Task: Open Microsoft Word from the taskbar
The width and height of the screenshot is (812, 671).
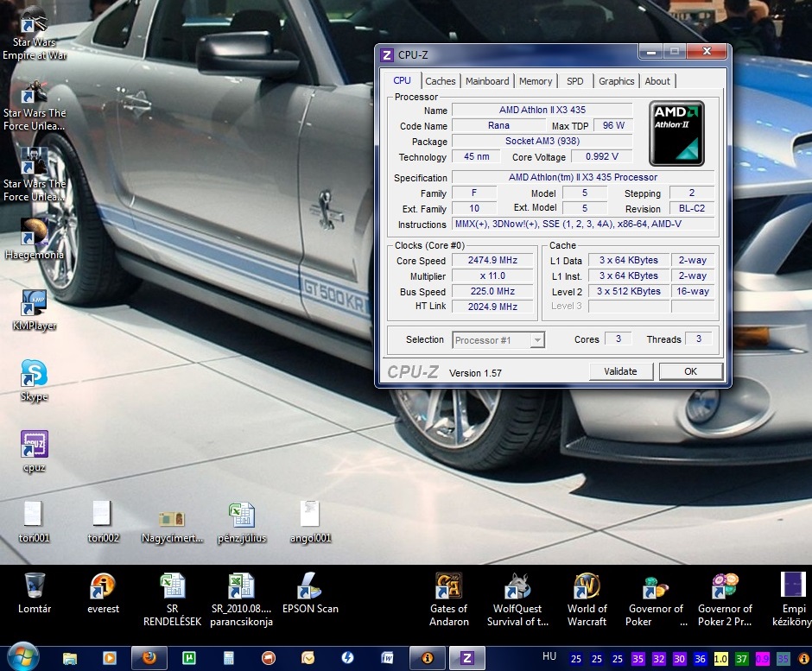Action: [387, 658]
